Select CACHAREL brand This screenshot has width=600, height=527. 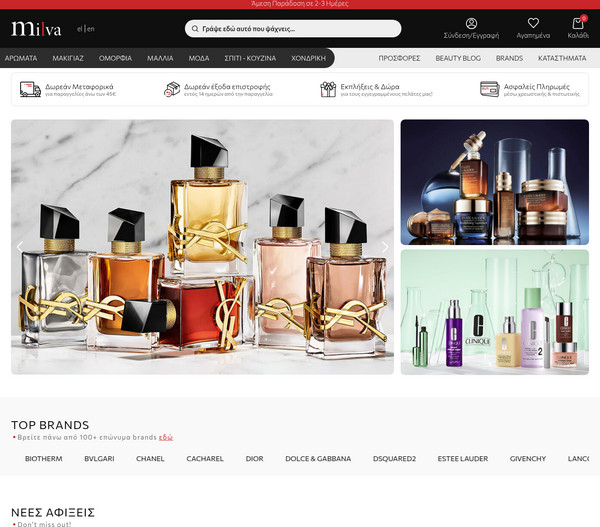tap(205, 458)
